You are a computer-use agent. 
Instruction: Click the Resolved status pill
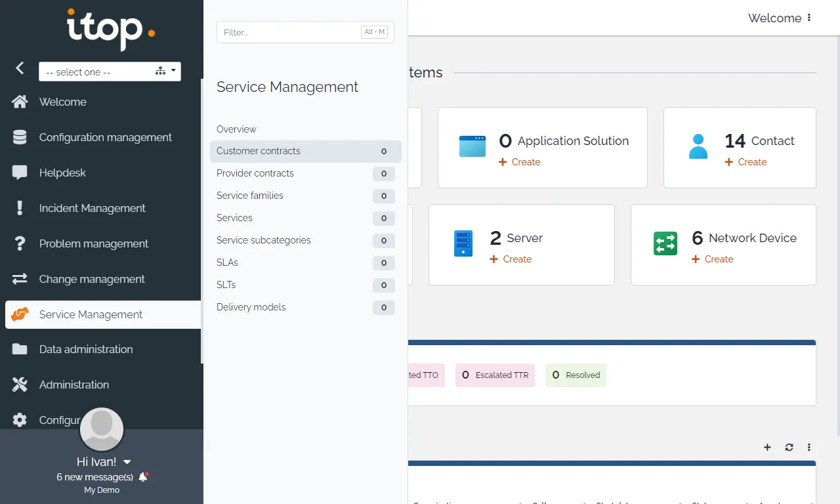[x=576, y=375]
